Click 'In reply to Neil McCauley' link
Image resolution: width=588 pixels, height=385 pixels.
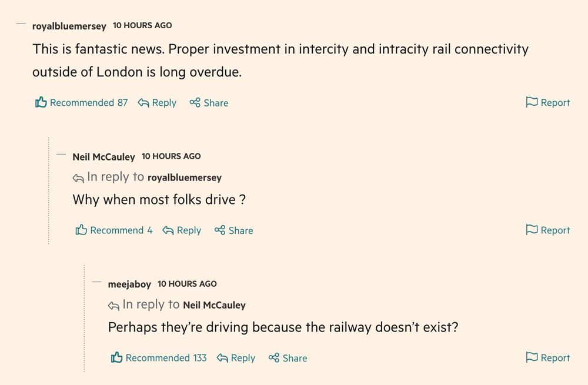214,305
